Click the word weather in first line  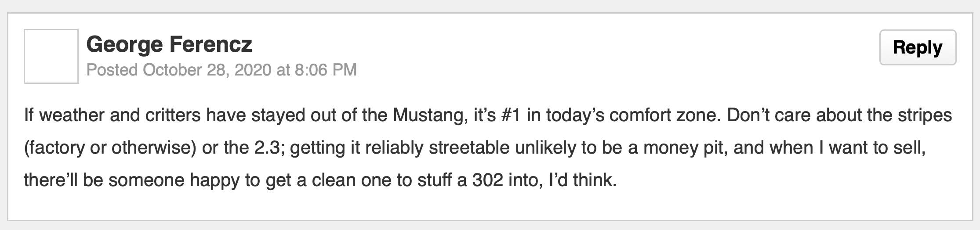pos(72,115)
